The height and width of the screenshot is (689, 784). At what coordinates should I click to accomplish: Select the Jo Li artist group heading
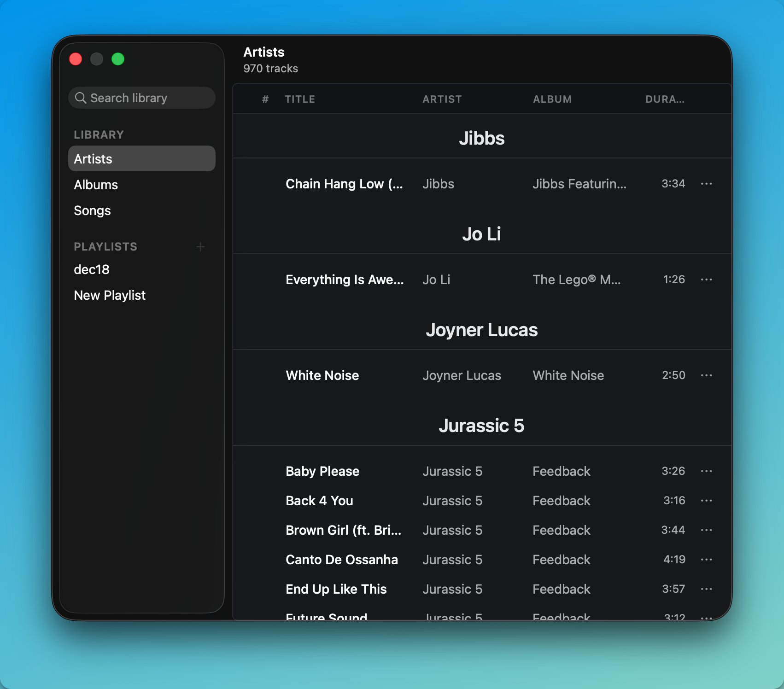(482, 234)
